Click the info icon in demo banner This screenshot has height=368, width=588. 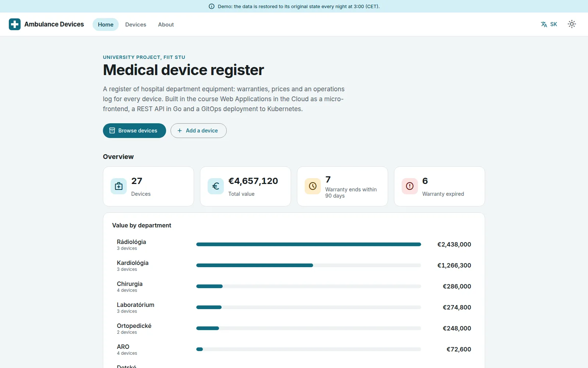(x=211, y=6)
